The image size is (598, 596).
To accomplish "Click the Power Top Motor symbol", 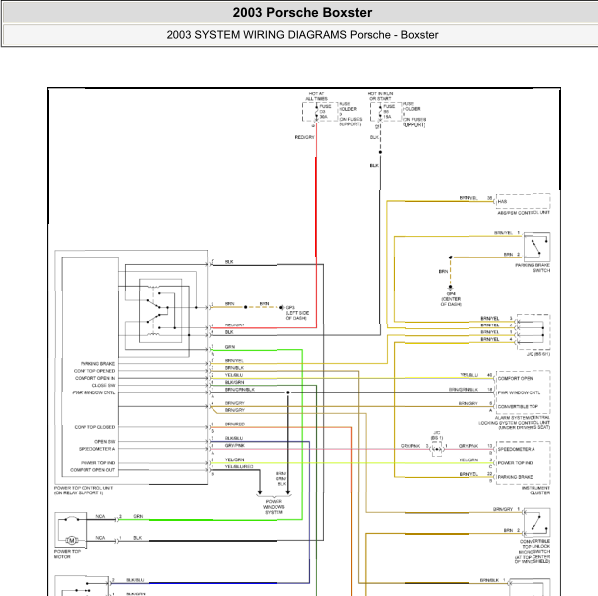I will (71, 530).
